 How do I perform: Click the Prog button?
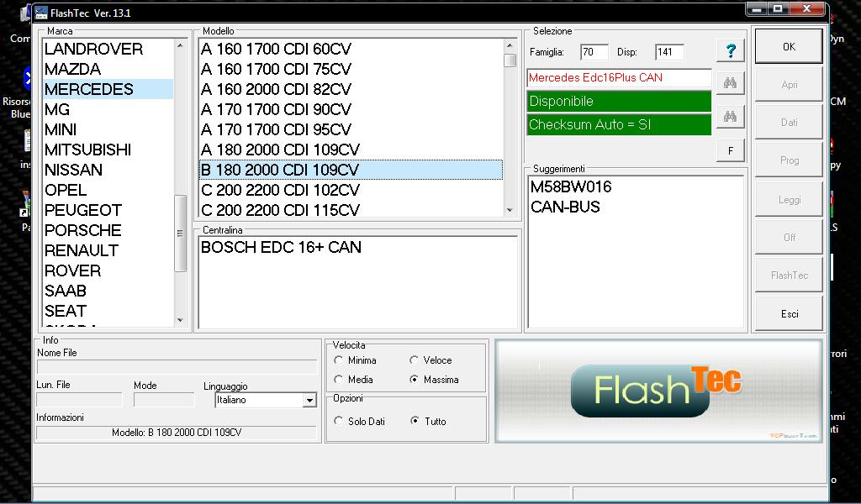coord(789,160)
